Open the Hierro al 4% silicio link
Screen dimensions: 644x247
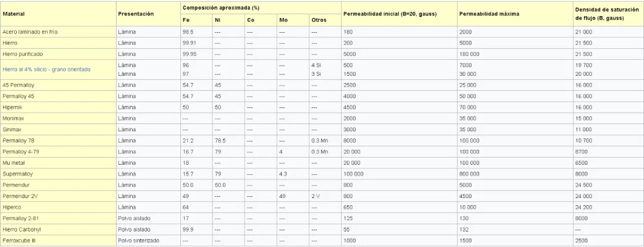click(x=46, y=69)
